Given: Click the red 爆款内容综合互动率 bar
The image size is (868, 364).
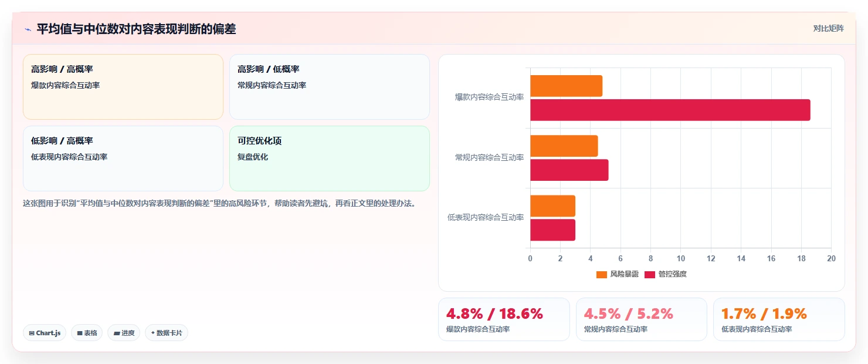Looking at the screenshot, I should click(670, 110).
